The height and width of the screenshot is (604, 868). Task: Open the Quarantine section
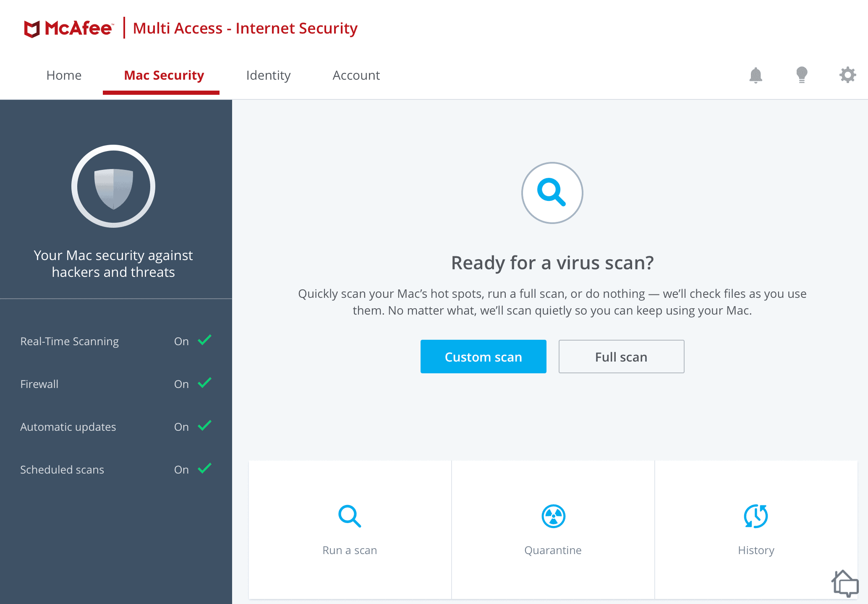click(x=552, y=528)
